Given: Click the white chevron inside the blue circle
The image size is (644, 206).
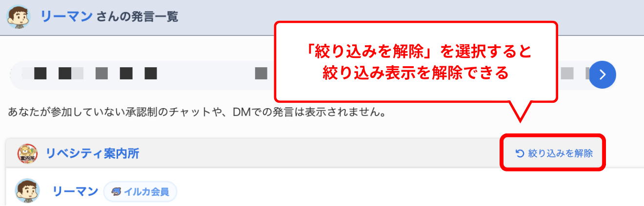Looking at the screenshot, I should pos(603,75).
